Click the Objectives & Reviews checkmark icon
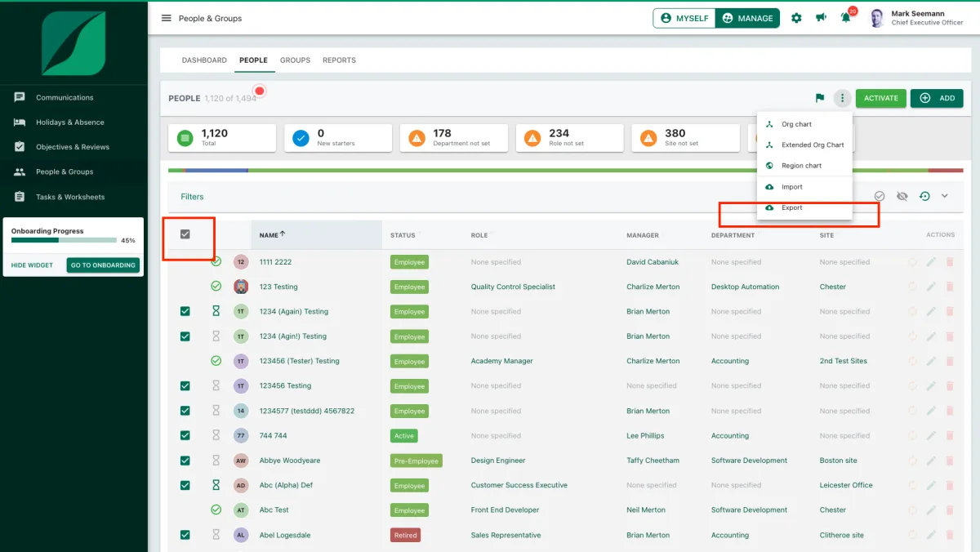 pos(20,147)
